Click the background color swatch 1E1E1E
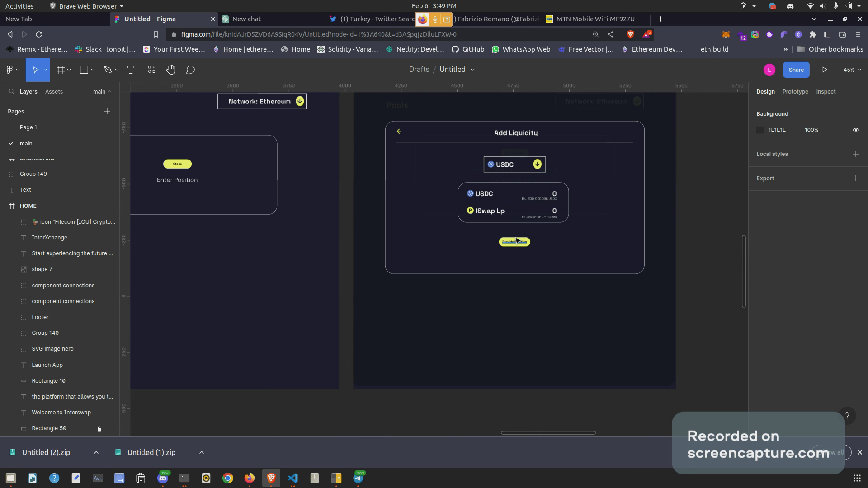 pyautogui.click(x=760, y=130)
